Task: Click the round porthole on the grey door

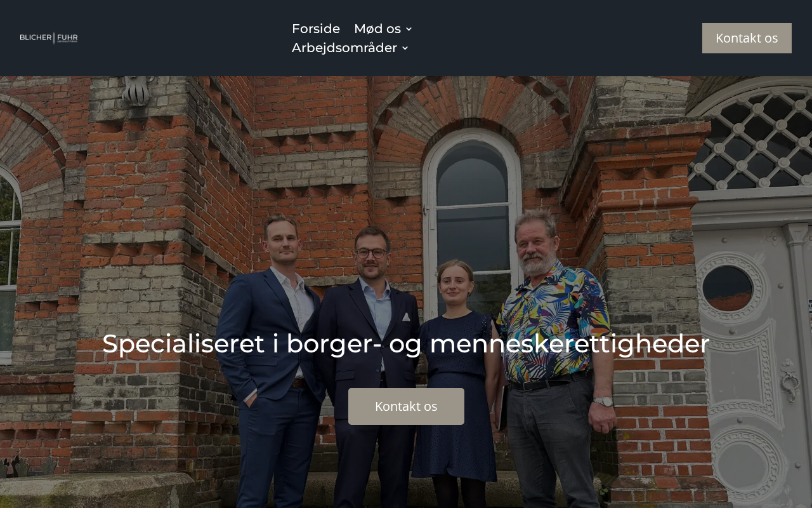Action: (x=728, y=288)
